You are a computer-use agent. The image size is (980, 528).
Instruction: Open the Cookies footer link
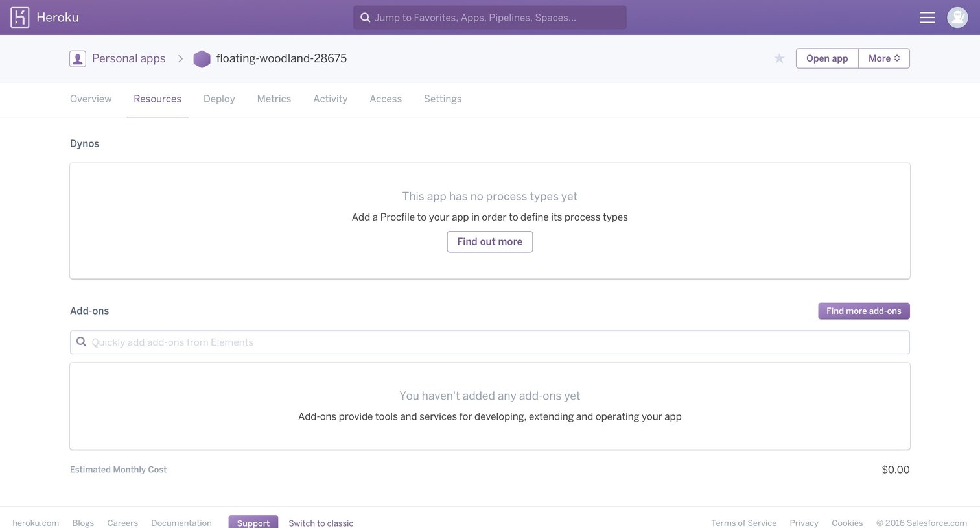(x=847, y=523)
